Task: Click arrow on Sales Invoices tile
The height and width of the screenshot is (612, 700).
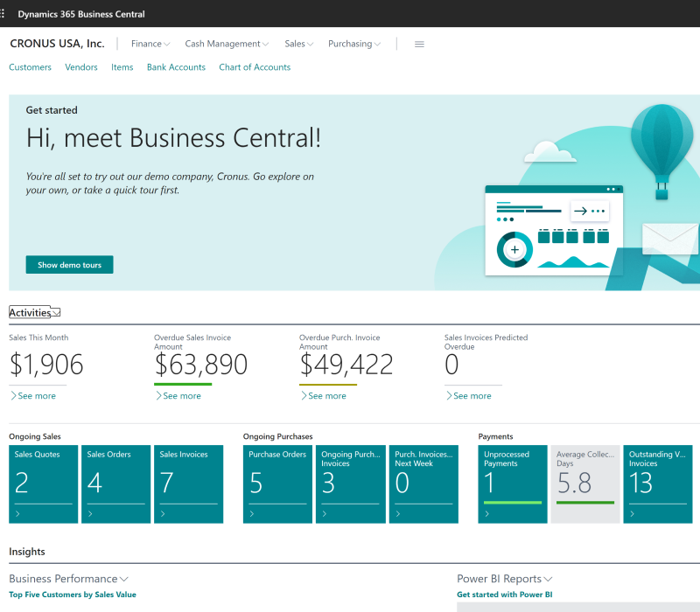Action: click(x=163, y=514)
